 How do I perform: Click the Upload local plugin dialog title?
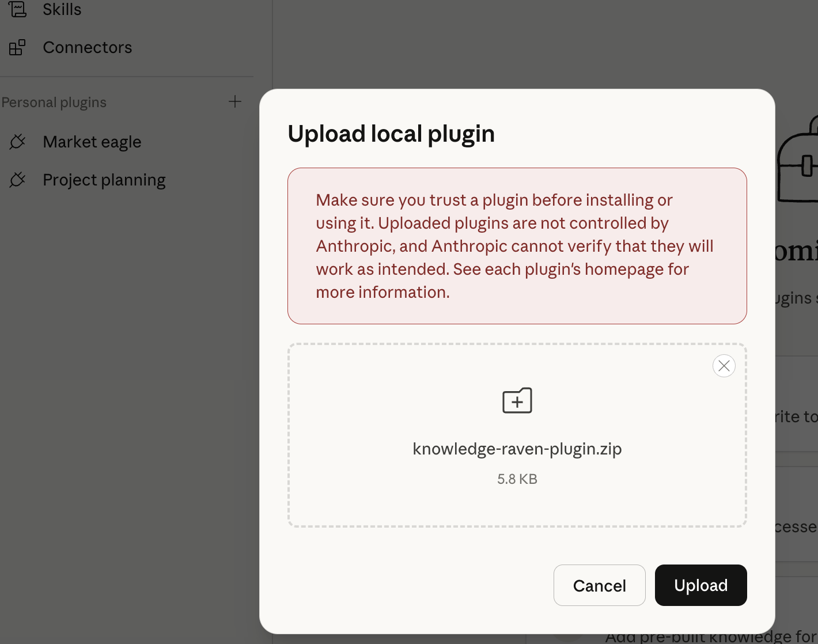pyautogui.click(x=391, y=134)
